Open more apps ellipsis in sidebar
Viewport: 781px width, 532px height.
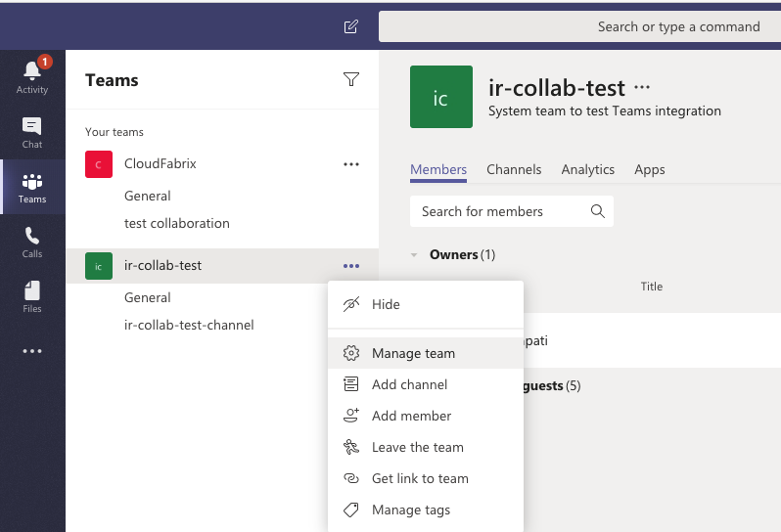click(x=32, y=351)
